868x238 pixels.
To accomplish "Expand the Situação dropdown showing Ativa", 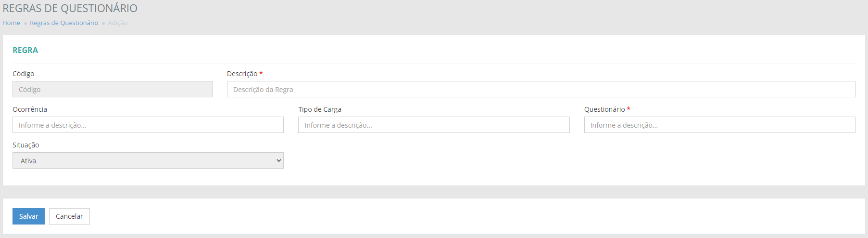I will (148, 160).
